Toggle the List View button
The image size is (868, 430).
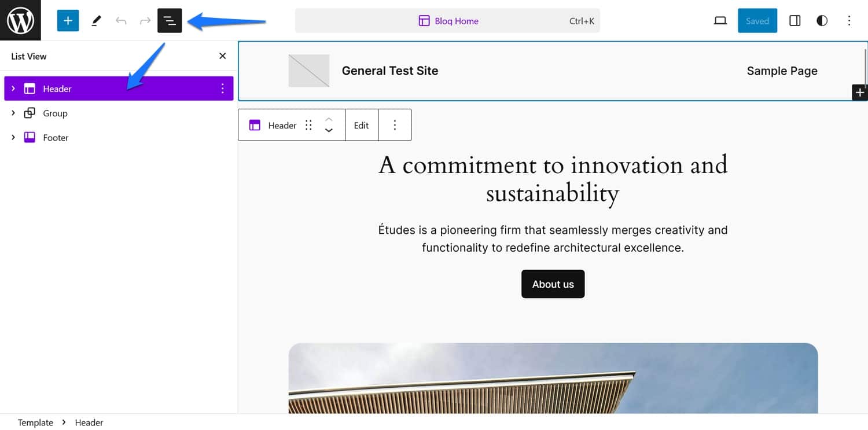pos(170,21)
